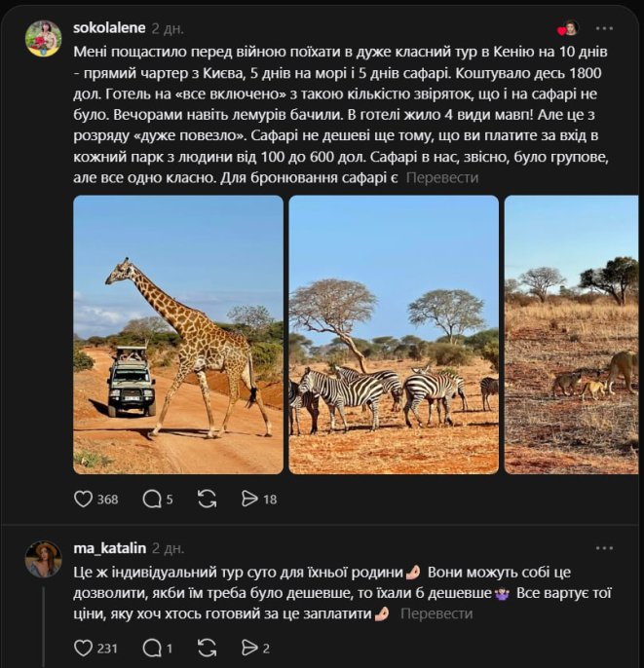644x668 pixels.
Task: Click Перевести under ma_katalin's reply
Action: pos(436,613)
